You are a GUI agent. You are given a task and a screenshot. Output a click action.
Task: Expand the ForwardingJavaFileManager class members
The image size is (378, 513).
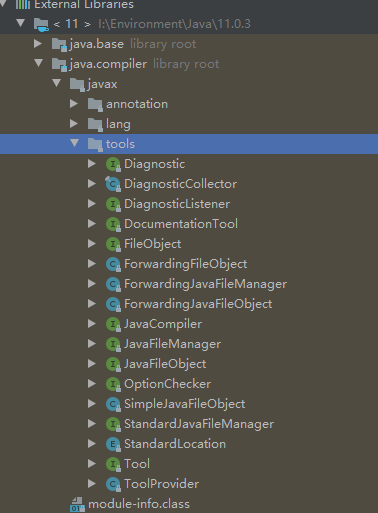click(x=92, y=284)
